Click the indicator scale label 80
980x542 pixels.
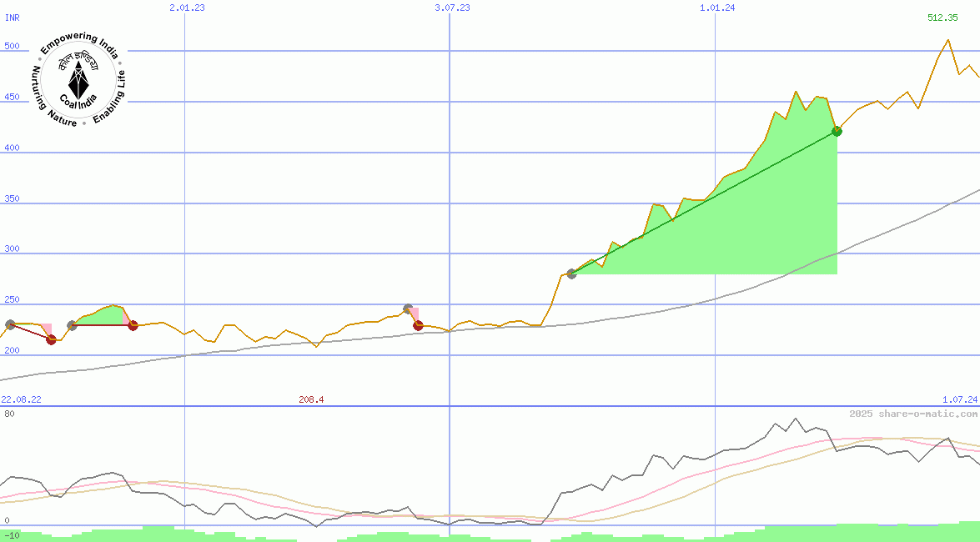pos(9,414)
